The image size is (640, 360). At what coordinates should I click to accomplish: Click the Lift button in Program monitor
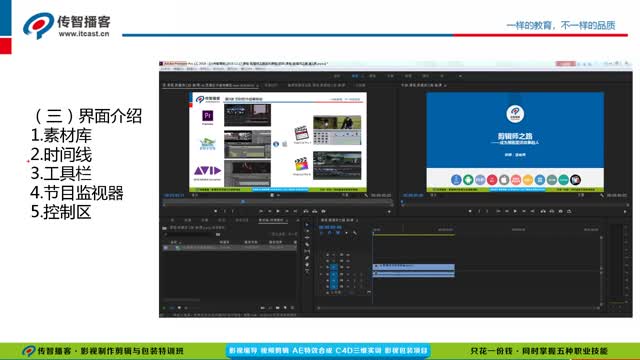(x=543, y=211)
